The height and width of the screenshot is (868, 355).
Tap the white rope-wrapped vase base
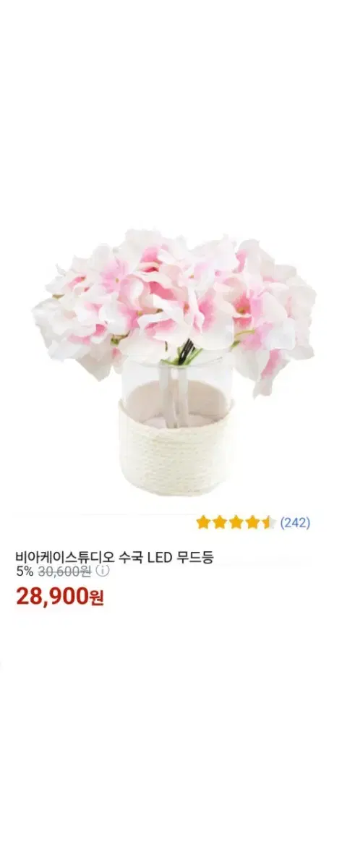tap(176, 452)
